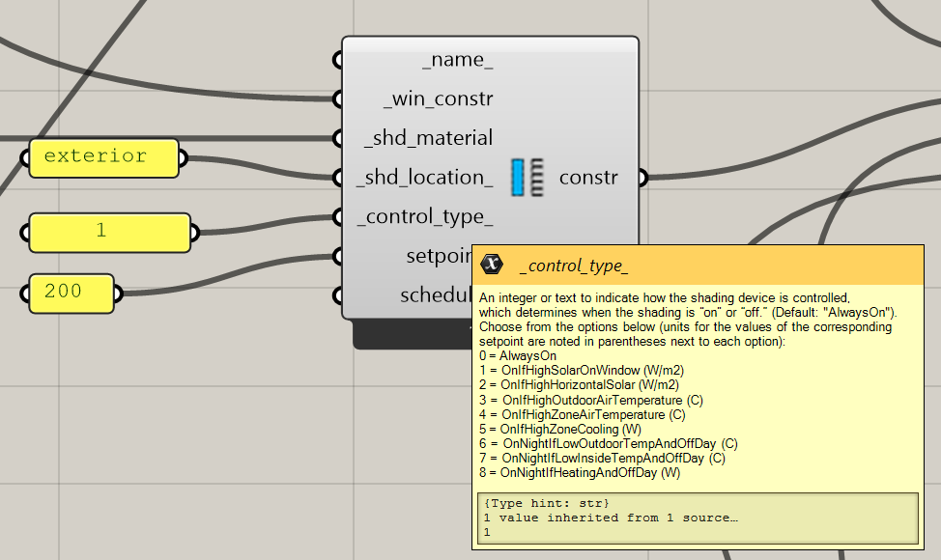This screenshot has height=560, width=941.
Task: Select the _win_constr input parameter
Action: [x=438, y=99]
